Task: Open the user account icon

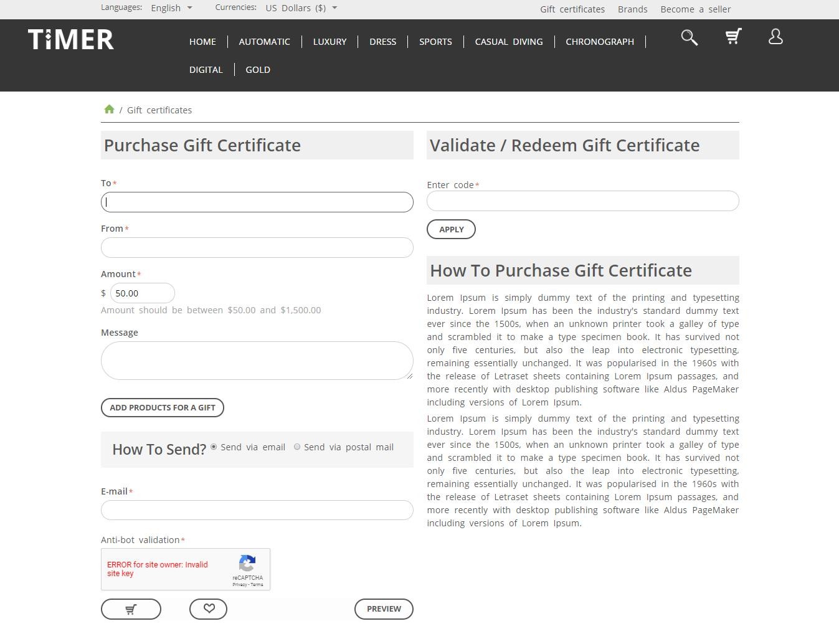Action: (775, 37)
